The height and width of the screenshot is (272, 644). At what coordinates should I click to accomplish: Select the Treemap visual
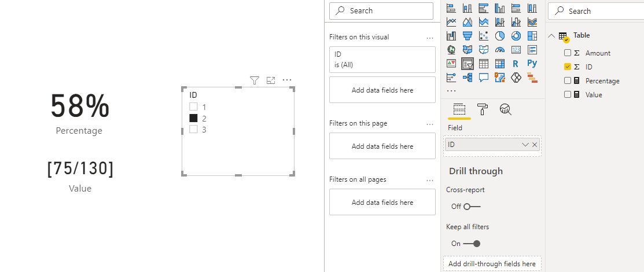532,36
